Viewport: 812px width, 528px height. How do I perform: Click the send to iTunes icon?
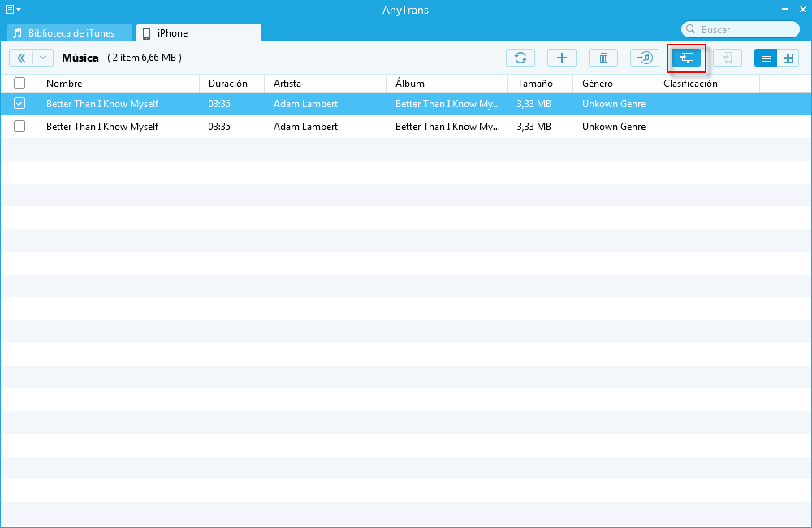click(644, 58)
